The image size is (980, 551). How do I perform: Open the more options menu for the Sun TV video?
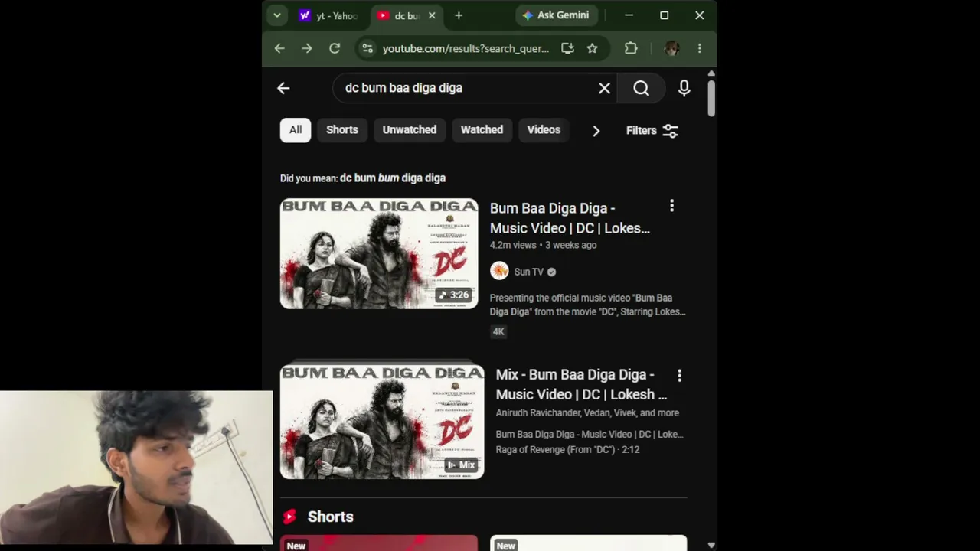(x=671, y=206)
